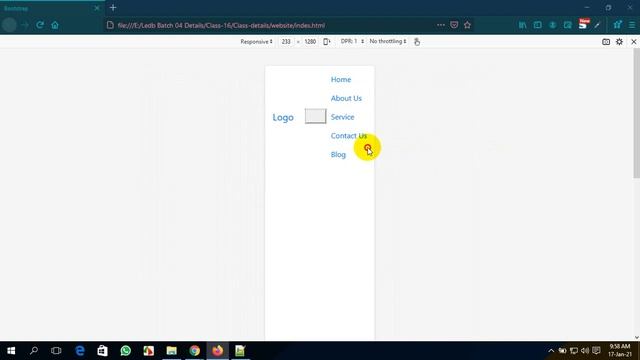Open the DPR dropdown
The width and height of the screenshot is (640, 360).
click(x=352, y=42)
